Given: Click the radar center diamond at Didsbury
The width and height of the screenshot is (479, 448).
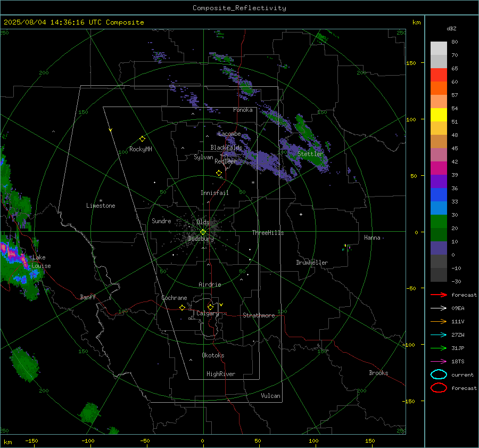Looking at the screenshot, I should click(203, 232).
